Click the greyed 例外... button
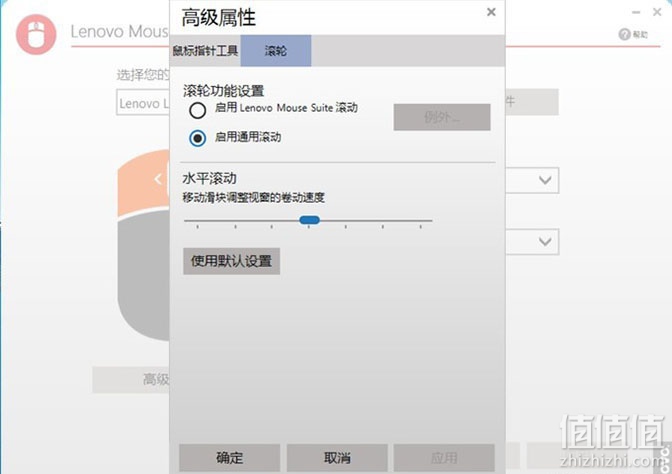 (442, 117)
